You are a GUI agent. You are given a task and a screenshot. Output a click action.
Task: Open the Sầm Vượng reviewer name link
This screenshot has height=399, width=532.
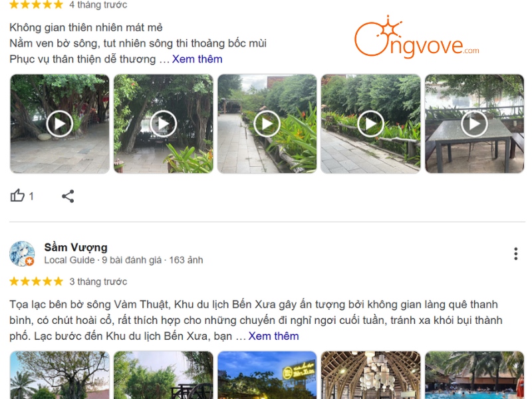pyautogui.click(x=76, y=247)
